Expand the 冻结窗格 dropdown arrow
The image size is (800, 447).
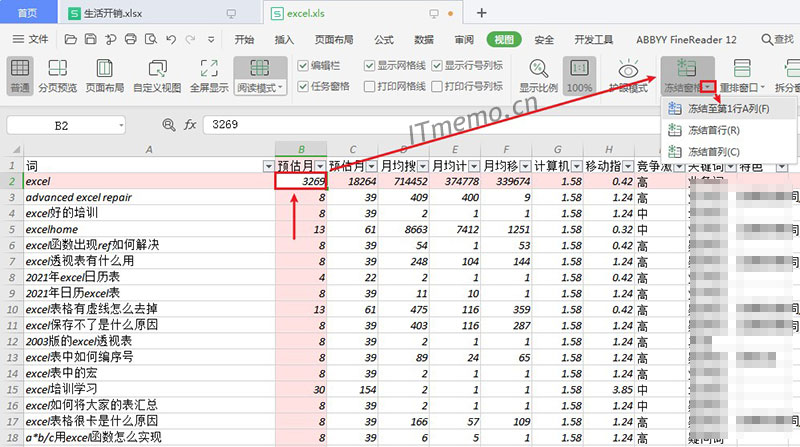[708, 87]
